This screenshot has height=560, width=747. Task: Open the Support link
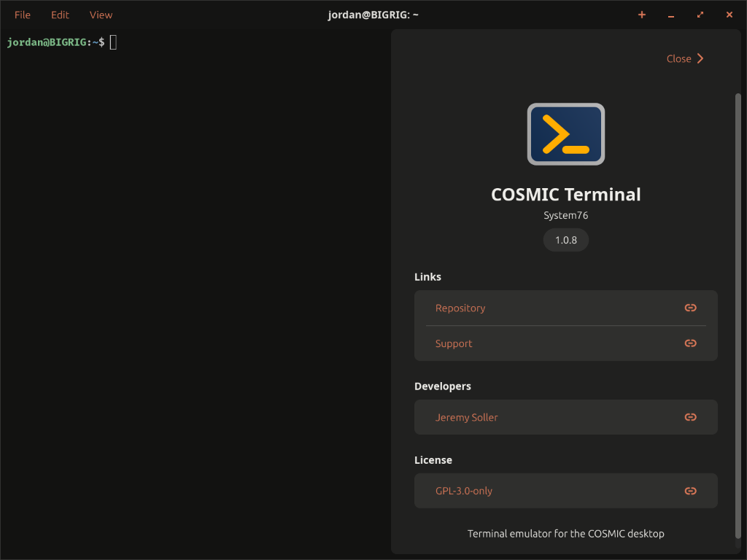[x=566, y=343]
